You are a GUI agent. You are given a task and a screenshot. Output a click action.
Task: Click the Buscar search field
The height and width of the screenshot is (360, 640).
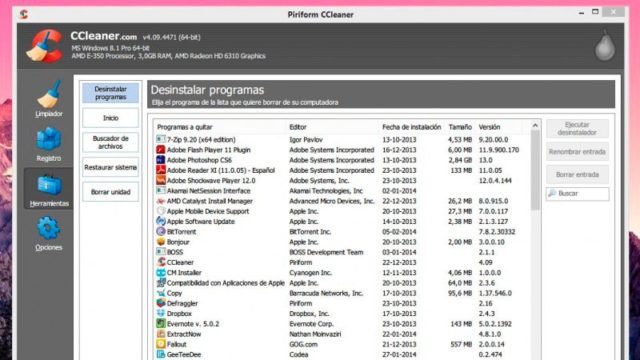click(577, 193)
